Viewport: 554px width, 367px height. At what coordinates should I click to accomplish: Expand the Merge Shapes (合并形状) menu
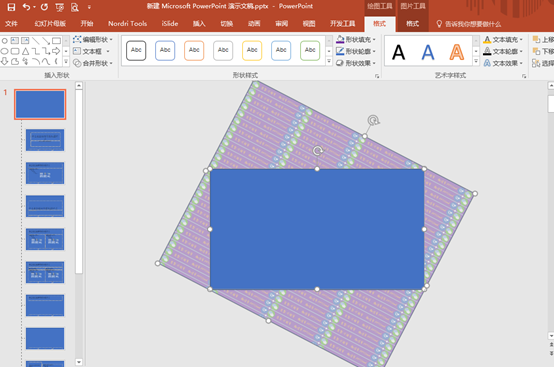[93, 63]
